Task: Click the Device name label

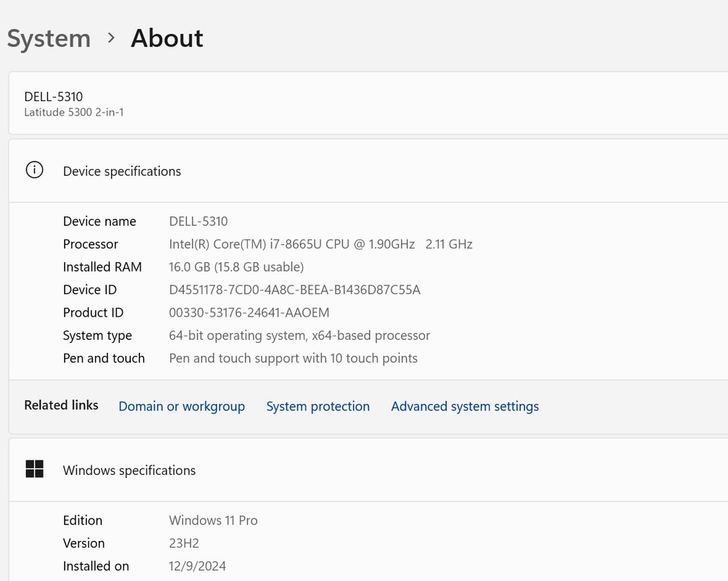Action: (100, 222)
